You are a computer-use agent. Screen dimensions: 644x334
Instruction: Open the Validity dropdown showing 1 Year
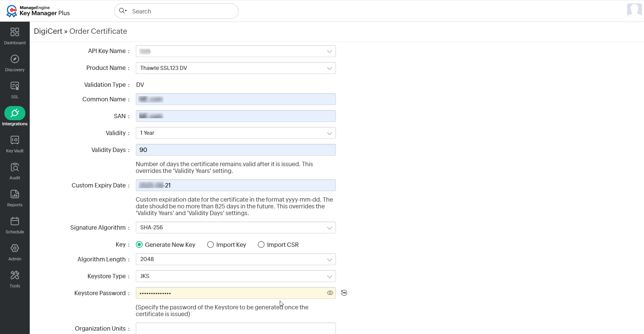tap(236, 133)
